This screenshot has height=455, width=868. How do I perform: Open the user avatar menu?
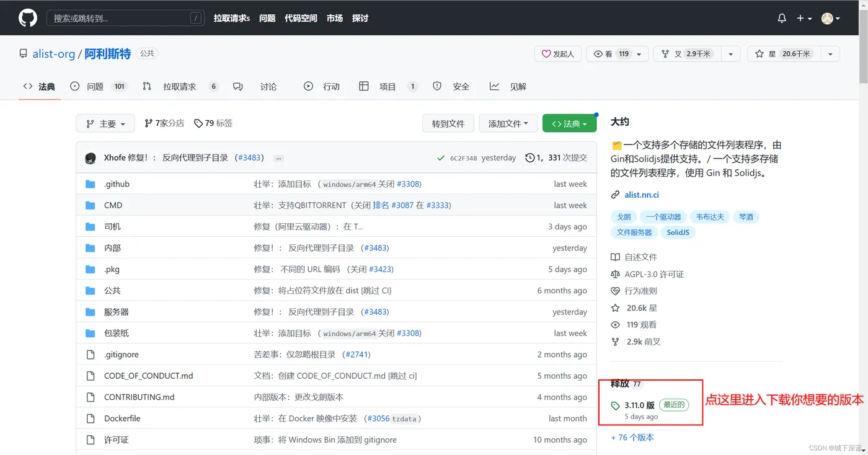click(x=831, y=19)
